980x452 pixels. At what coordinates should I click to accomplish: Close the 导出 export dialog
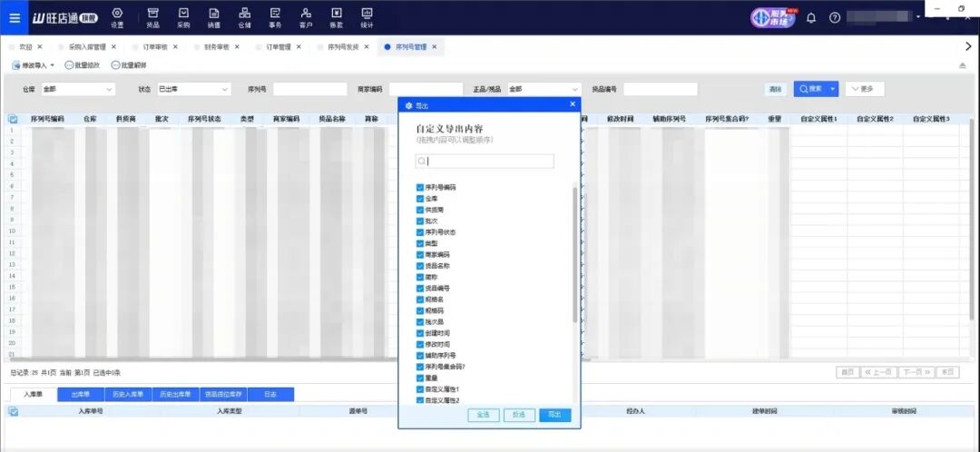[573, 104]
